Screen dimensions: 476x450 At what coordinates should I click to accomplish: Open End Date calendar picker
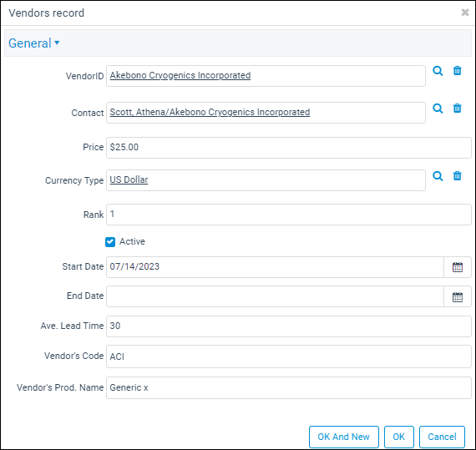(458, 296)
